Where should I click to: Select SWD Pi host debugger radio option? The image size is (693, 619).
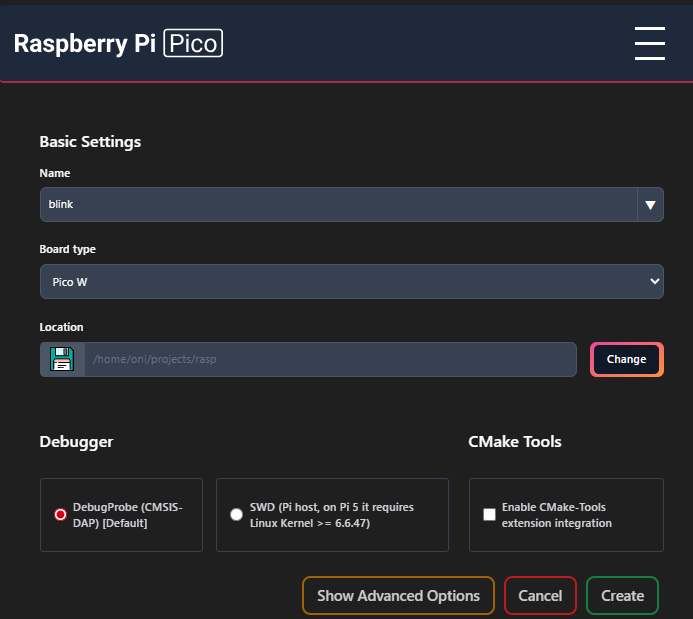(x=236, y=515)
